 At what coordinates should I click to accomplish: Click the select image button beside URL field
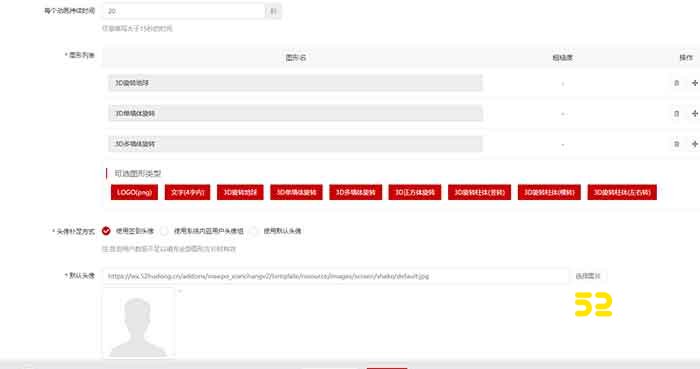click(588, 276)
